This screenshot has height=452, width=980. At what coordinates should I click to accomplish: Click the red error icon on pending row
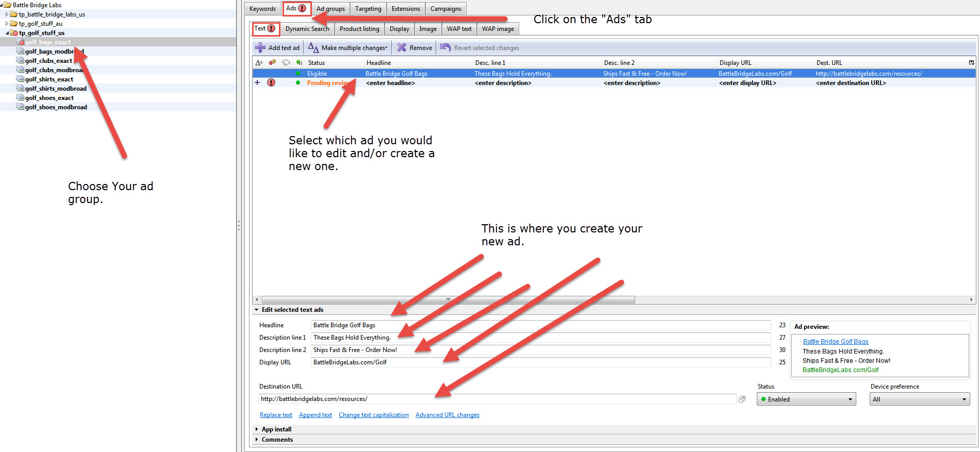pos(271,83)
